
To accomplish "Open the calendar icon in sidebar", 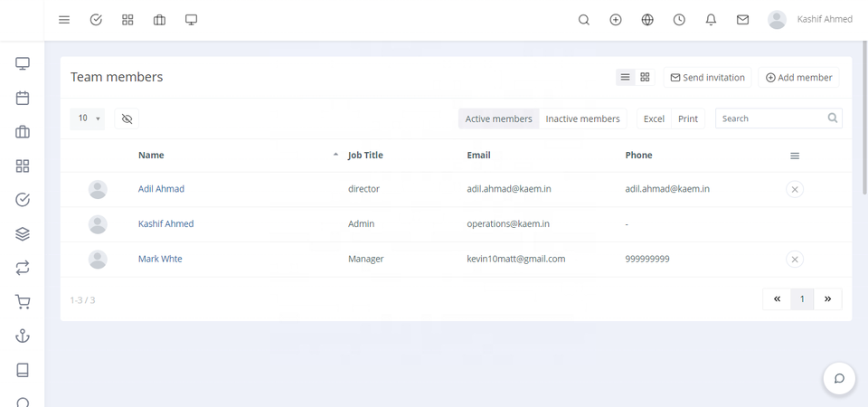I will click(x=23, y=99).
